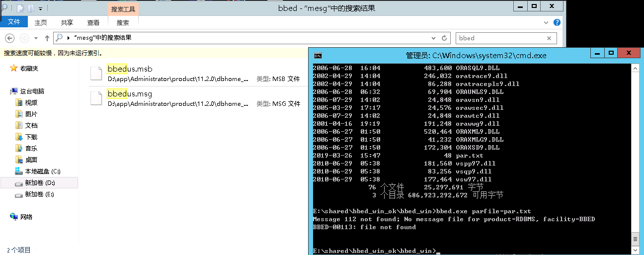Navigate up one folder level
This screenshot has height=255, width=644.
(47, 38)
